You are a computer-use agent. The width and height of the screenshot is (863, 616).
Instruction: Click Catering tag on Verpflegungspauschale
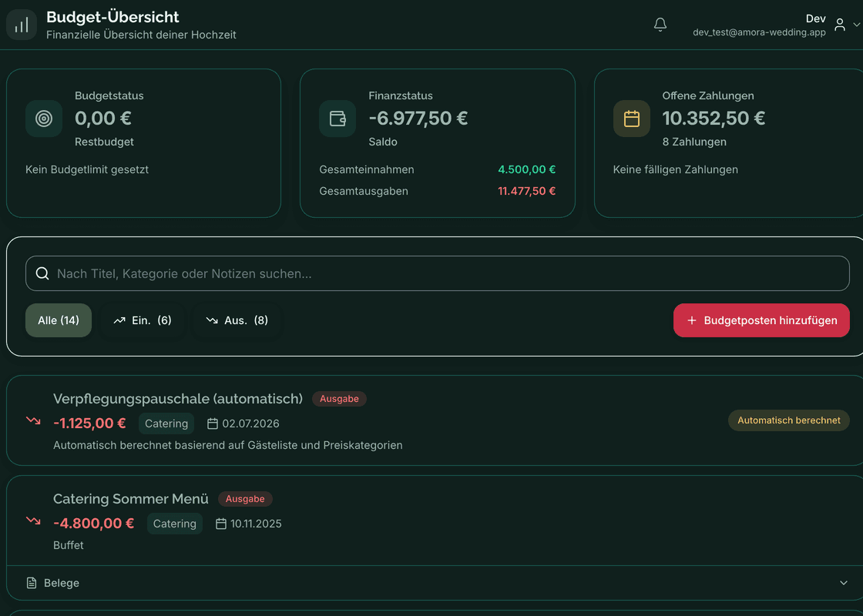(166, 423)
